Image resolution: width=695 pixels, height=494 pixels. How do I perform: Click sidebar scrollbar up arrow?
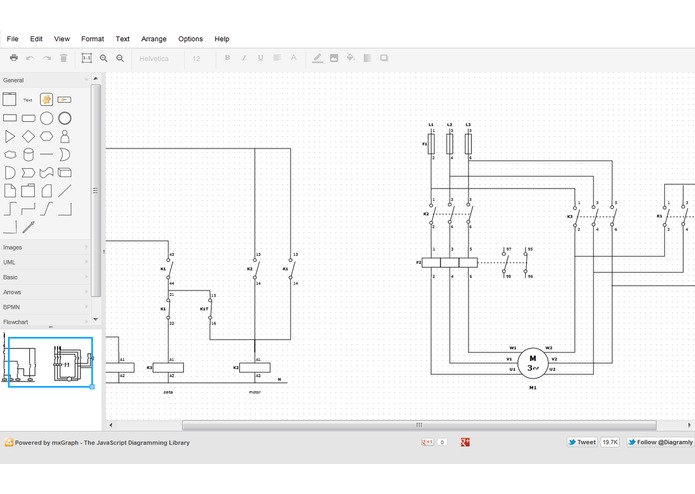click(x=96, y=79)
